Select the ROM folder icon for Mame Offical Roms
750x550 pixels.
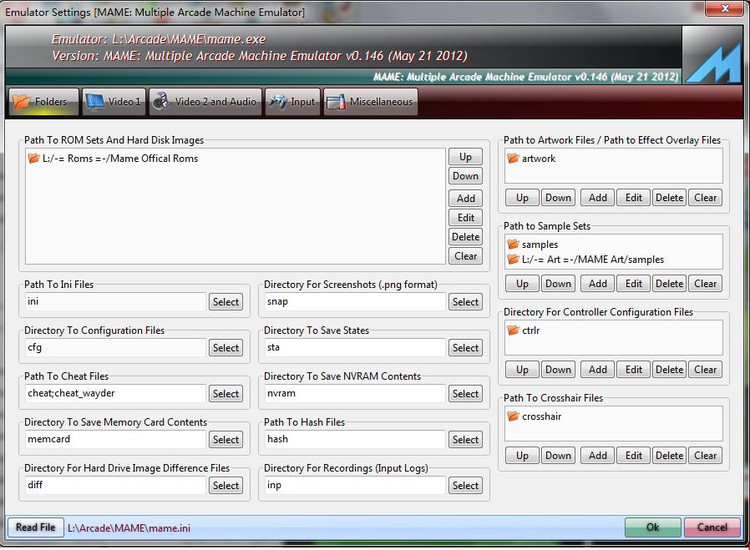point(33,158)
